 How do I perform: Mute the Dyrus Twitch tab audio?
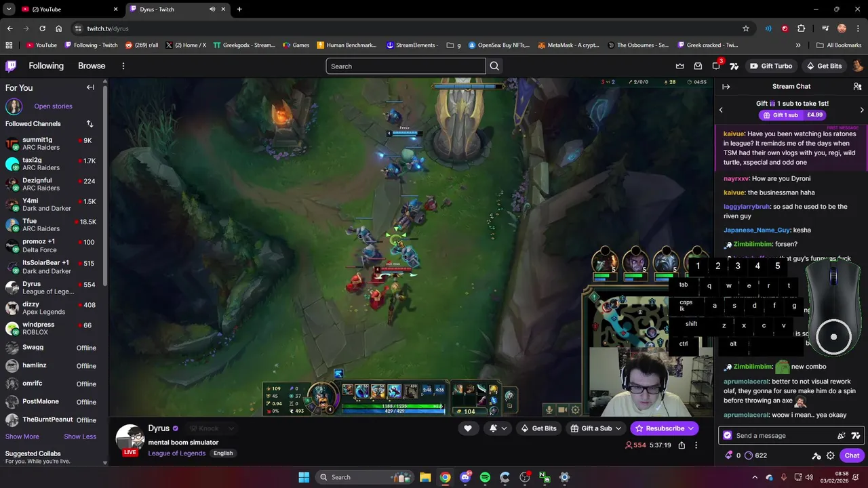212,9
